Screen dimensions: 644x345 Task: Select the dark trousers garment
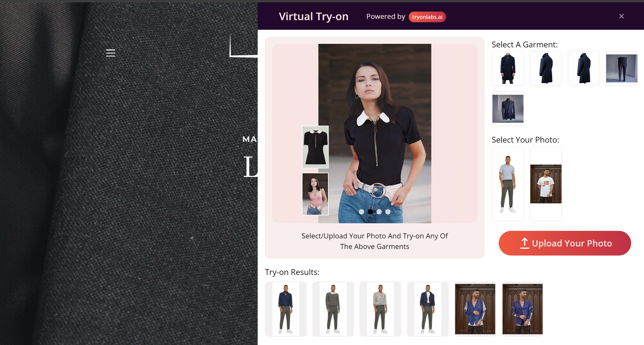[622, 68]
